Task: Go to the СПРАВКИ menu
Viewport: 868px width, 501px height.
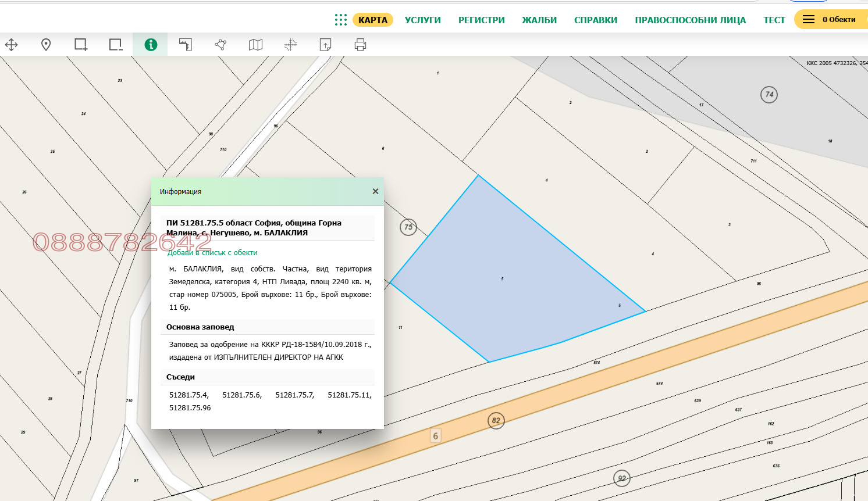Action: pyautogui.click(x=596, y=20)
